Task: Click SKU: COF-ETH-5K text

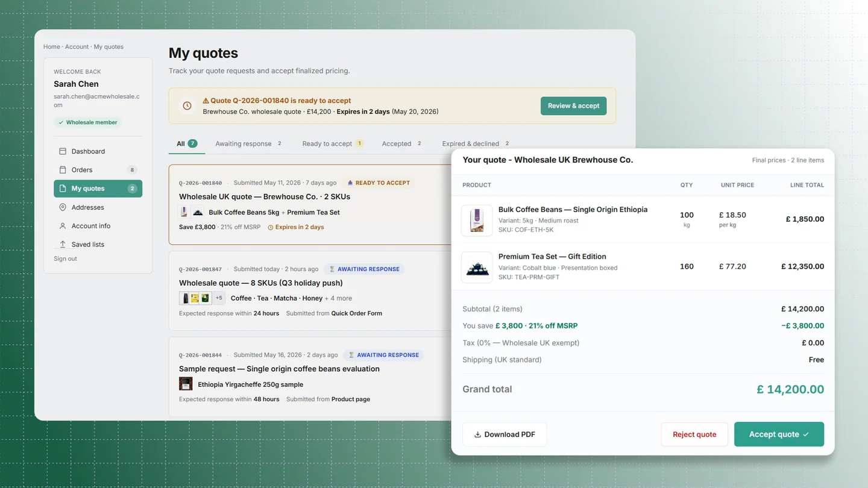Action: (526, 230)
